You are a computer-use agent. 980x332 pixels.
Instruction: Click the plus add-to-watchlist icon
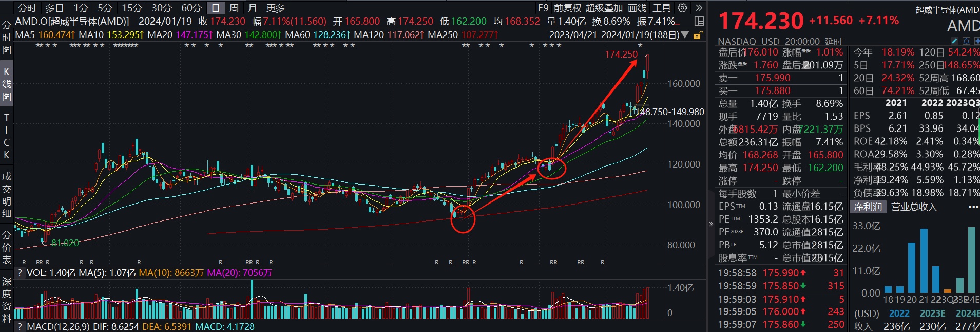click(977, 41)
